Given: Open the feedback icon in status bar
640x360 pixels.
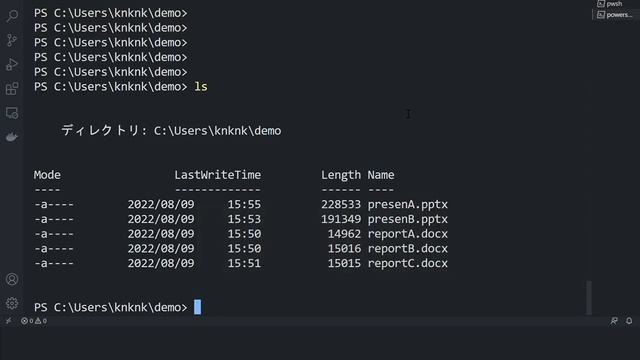Looking at the screenshot, I should (614, 321).
